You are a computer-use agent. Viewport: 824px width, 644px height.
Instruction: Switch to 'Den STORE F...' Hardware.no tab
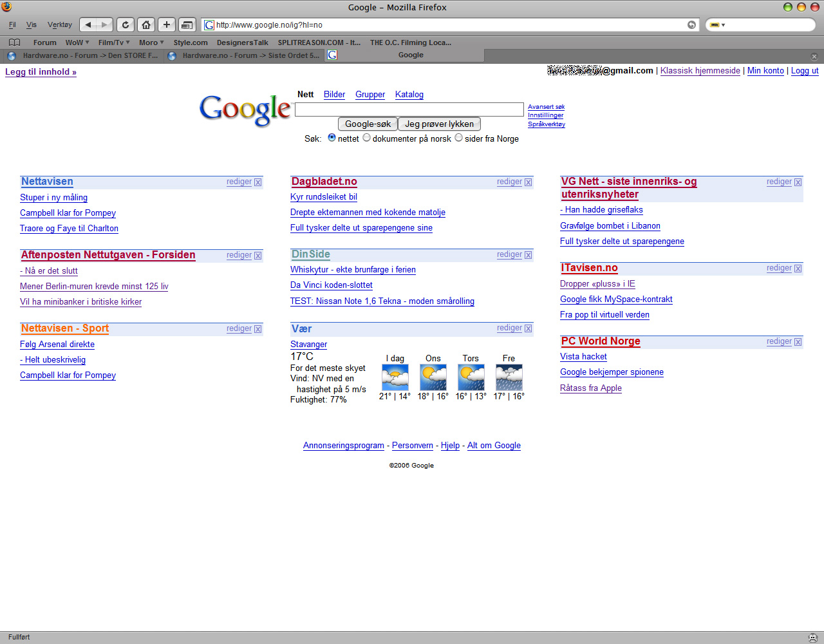(82, 55)
